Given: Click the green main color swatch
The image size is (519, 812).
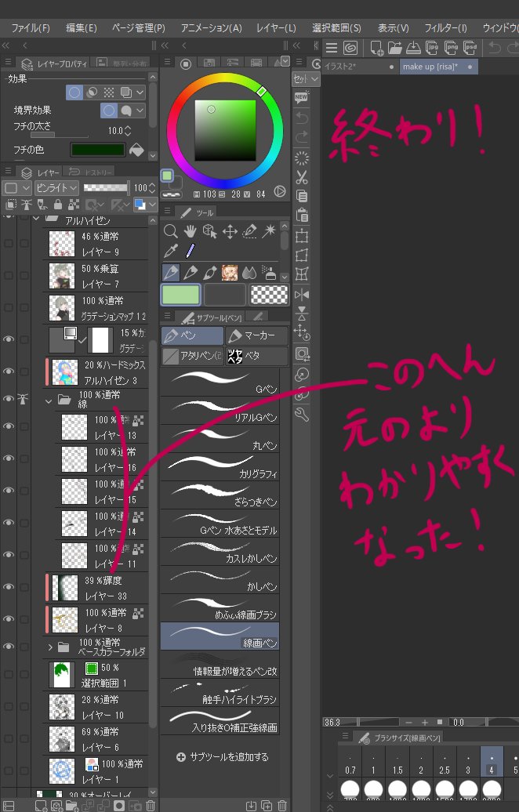Looking at the screenshot, I should [x=181, y=295].
